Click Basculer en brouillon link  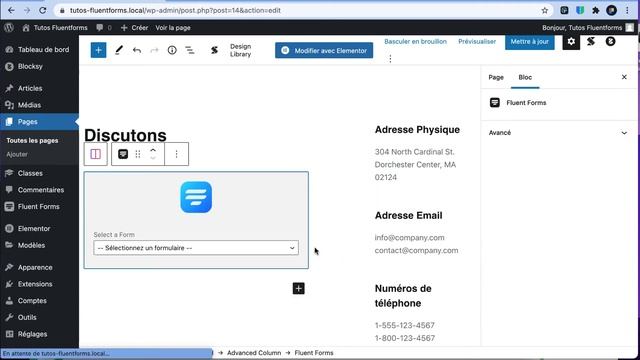pos(416,42)
